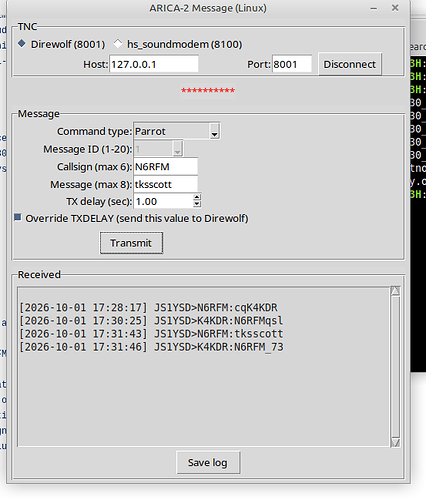Click the Save log button
The image size is (426, 500).
pos(208,462)
